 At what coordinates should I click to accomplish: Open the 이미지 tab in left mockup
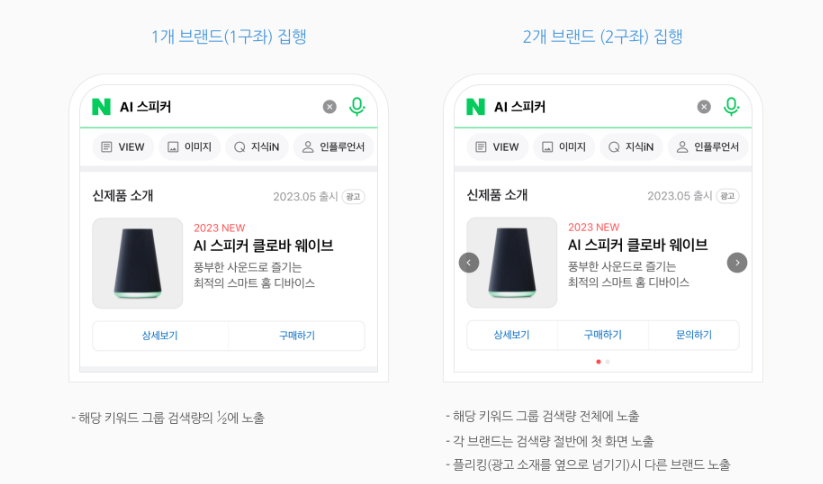pos(189,147)
